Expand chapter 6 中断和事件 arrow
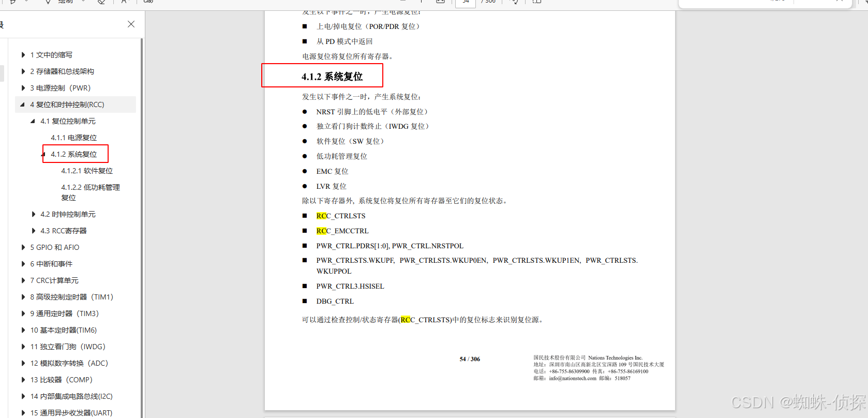The height and width of the screenshot is (418, 868). click(x=23, y=264)
